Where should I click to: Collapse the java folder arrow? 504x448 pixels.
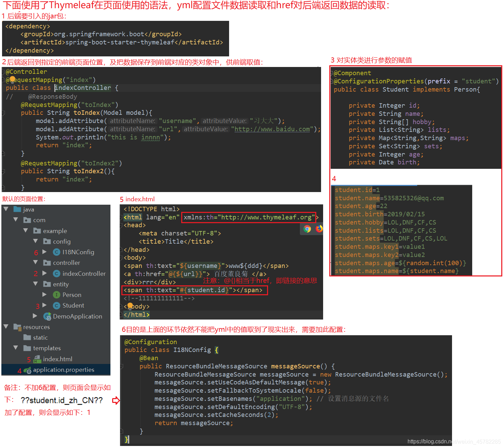click(x=6, y=209)
